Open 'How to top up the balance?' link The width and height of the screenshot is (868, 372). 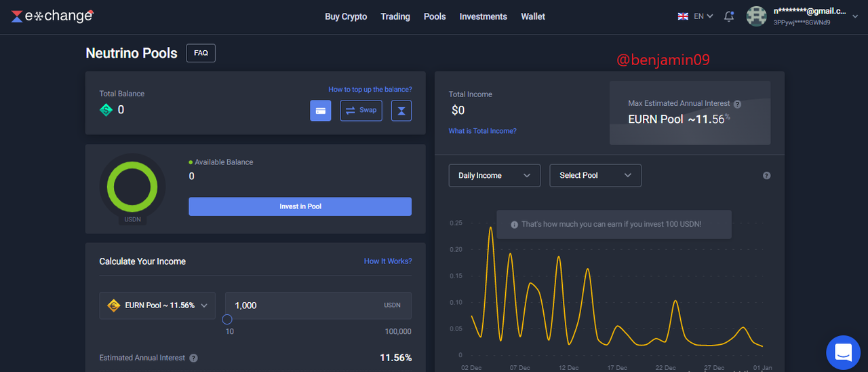tap(370, 90)
